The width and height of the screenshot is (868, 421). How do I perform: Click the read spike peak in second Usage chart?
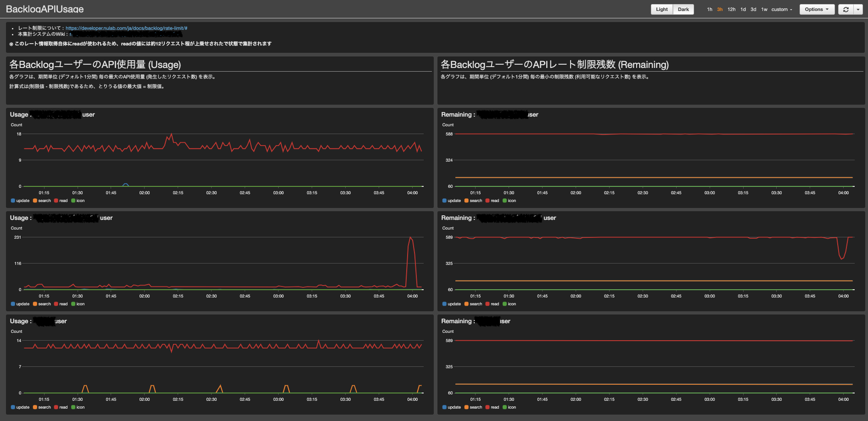click(410, 238)
